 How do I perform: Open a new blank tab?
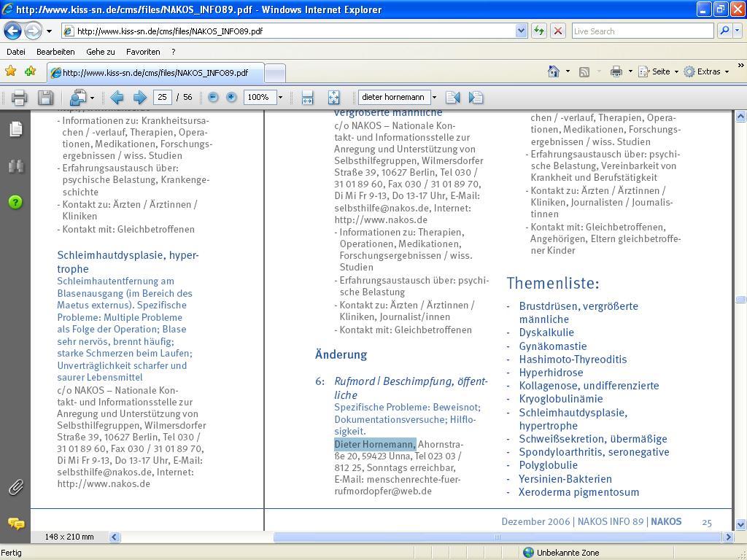(x=275, y=74)
